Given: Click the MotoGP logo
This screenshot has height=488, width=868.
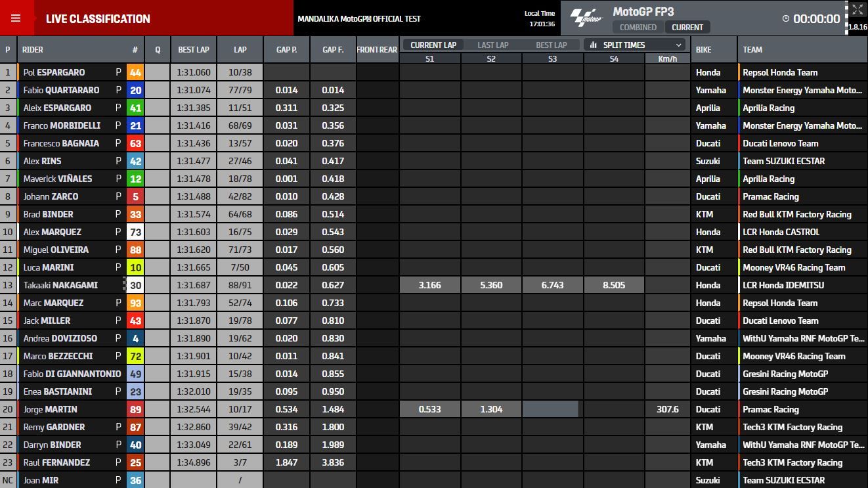Looking at the screenshot, I should (x=586, y=18).
